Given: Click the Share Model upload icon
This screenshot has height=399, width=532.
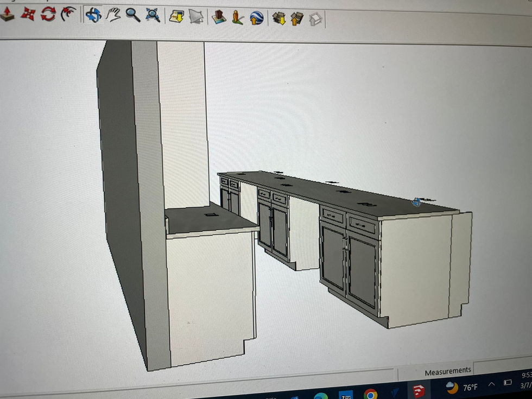Looking at the screenshot, I should (x=297, y=18).
